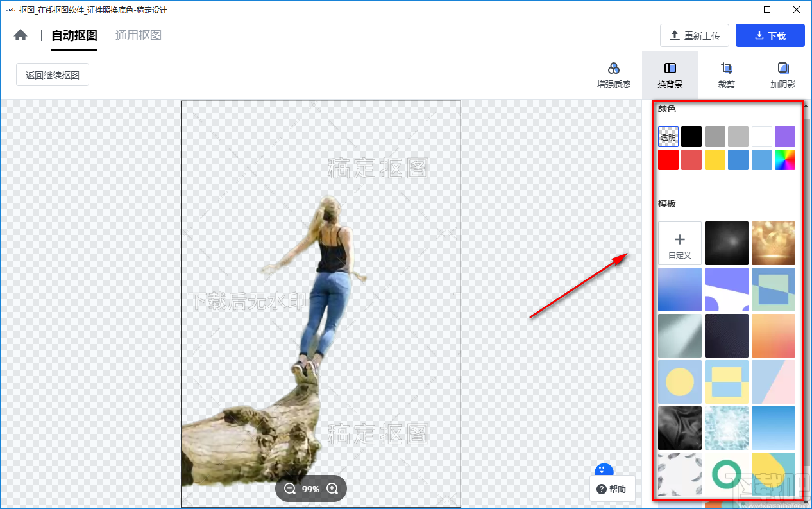Open the rainbow custom color picker

[785, 160]
